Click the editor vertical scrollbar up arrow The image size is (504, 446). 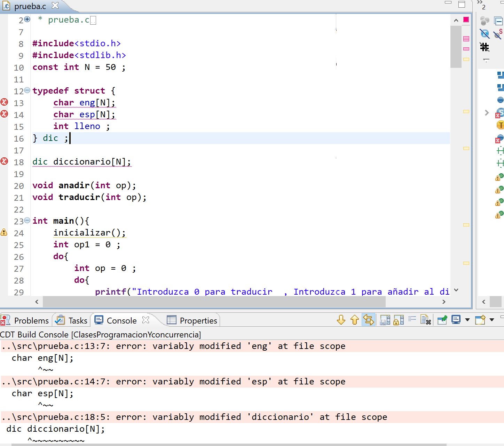pyautogui.click(x=456, y=21)
